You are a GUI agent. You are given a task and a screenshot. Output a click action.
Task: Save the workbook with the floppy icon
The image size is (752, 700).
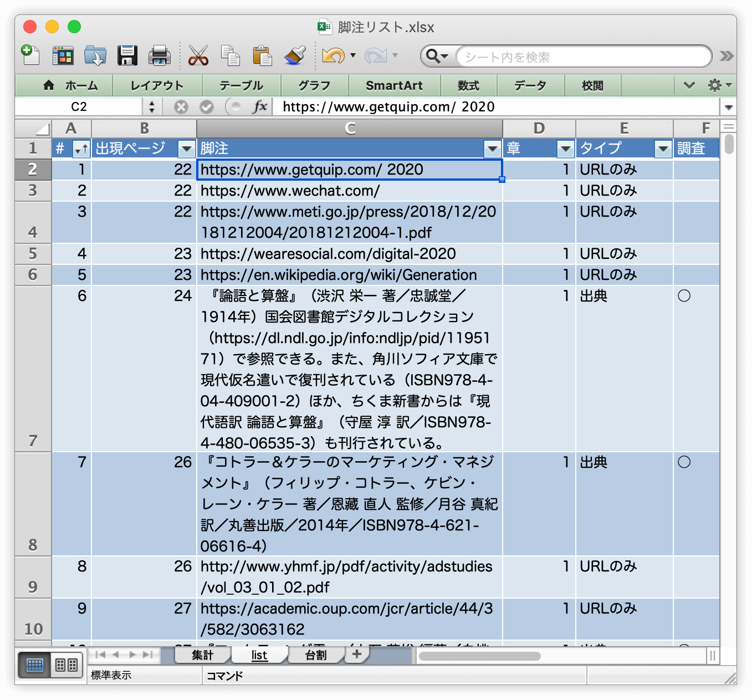(127, 55)
